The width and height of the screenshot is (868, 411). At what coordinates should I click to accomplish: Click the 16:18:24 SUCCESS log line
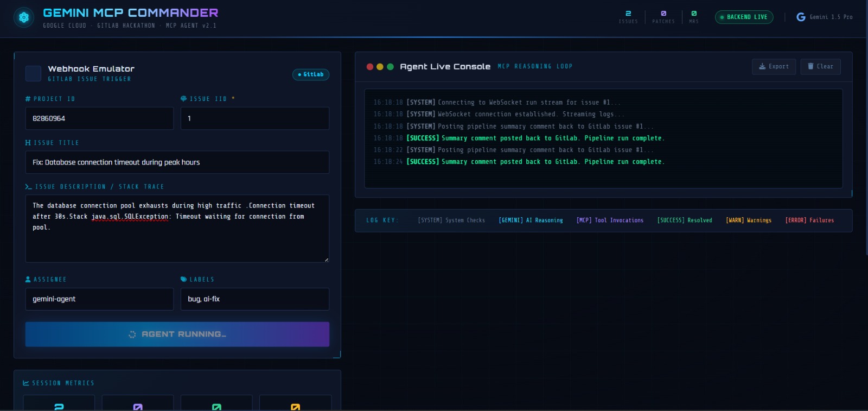519,162
